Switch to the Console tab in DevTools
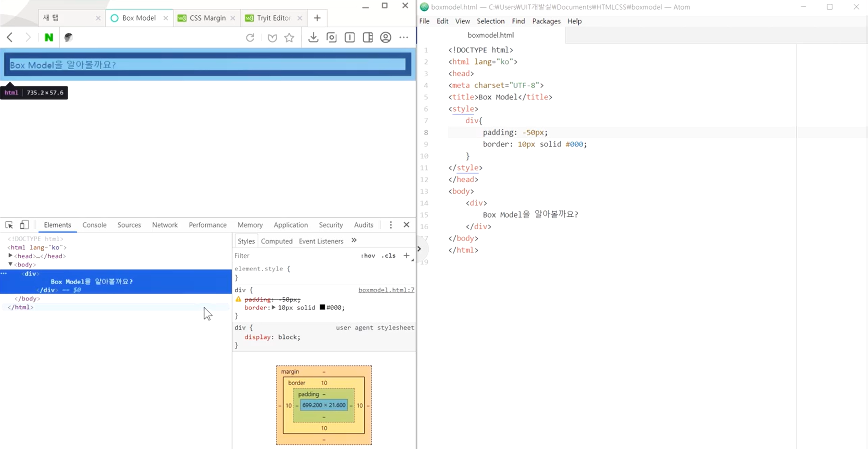Viewport: 868px width, 449px height. point(94,225)
